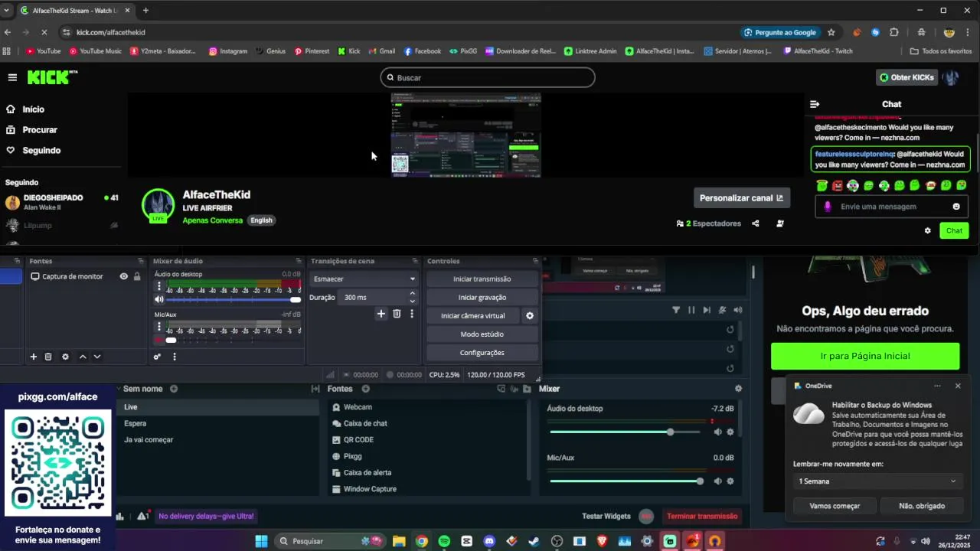Open virtual camera settings gear
The image size is (980, 551).
coord(529,316)
